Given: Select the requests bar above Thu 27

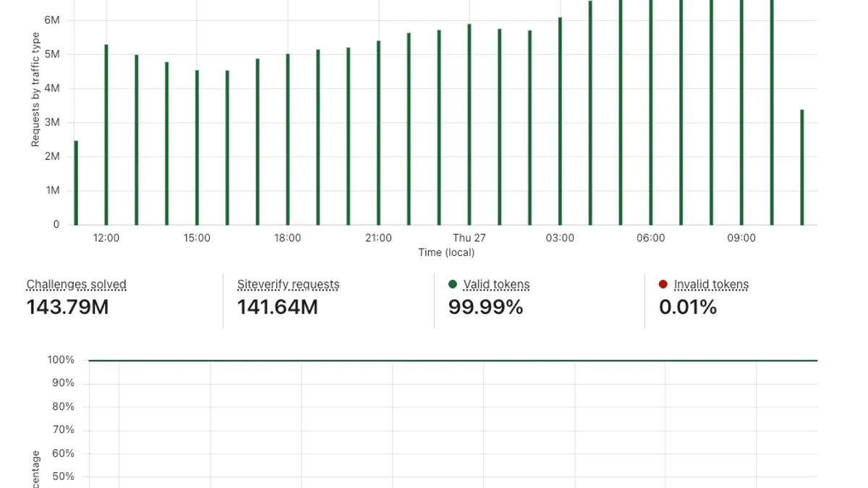Looking at the screenshot, I should (x=469, y=124).
